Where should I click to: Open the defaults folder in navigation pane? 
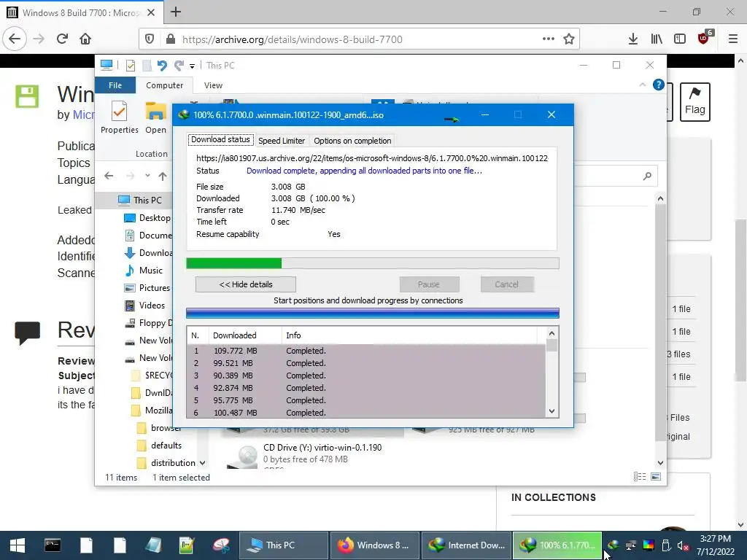click(x=160, y=446)
